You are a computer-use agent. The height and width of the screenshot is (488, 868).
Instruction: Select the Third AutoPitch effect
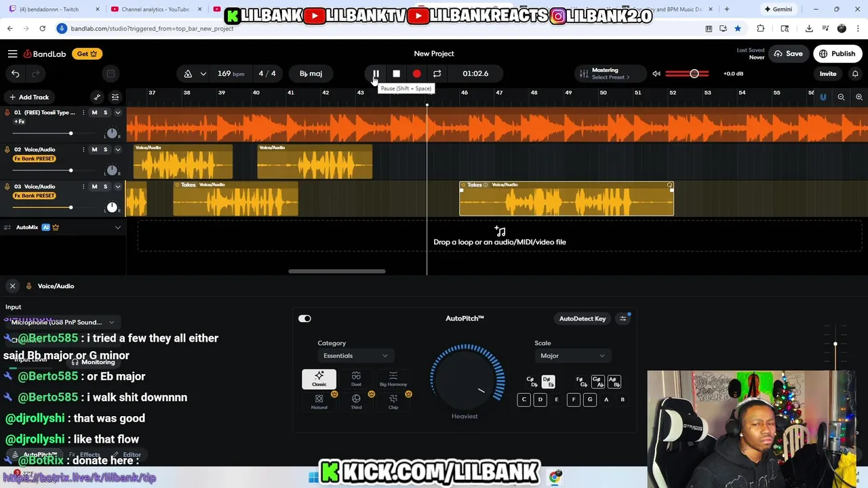(356, 402)
